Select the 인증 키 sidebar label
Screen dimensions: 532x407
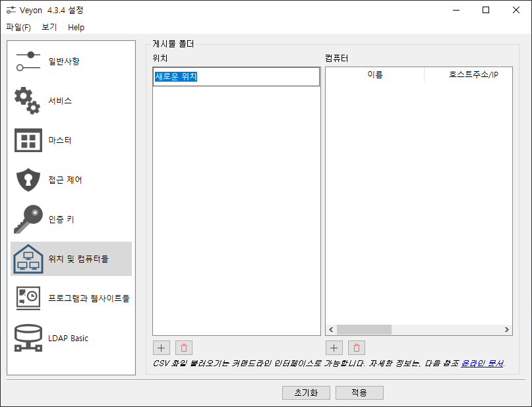click(61, 219)
